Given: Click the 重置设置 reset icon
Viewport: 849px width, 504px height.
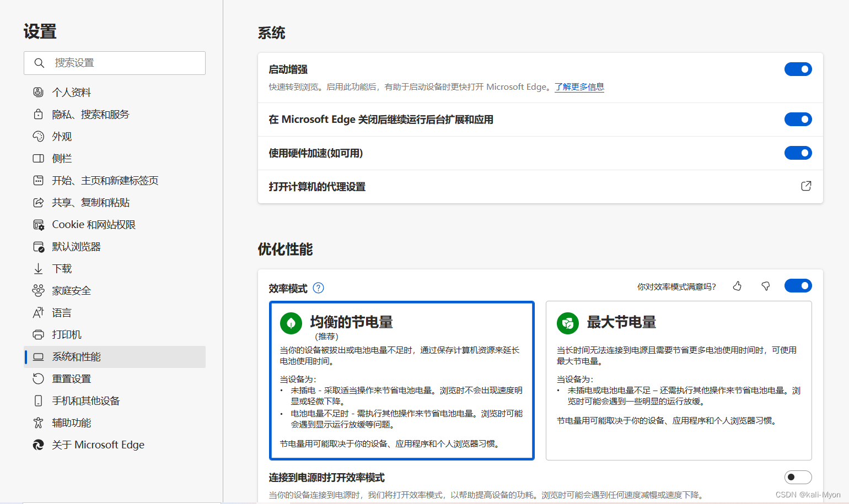Looking at the screenshot, I should (38, 378).
